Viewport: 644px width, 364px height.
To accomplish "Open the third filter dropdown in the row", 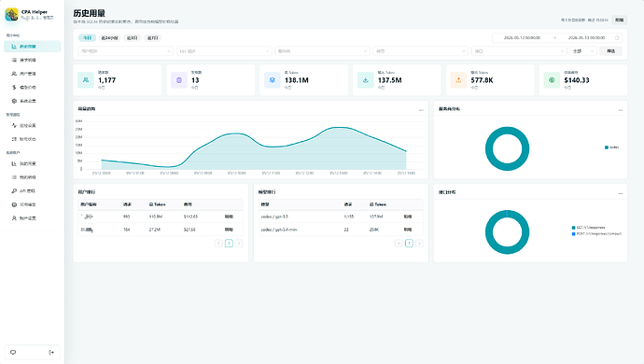I will pyautogui.click(x=322, y=51).
